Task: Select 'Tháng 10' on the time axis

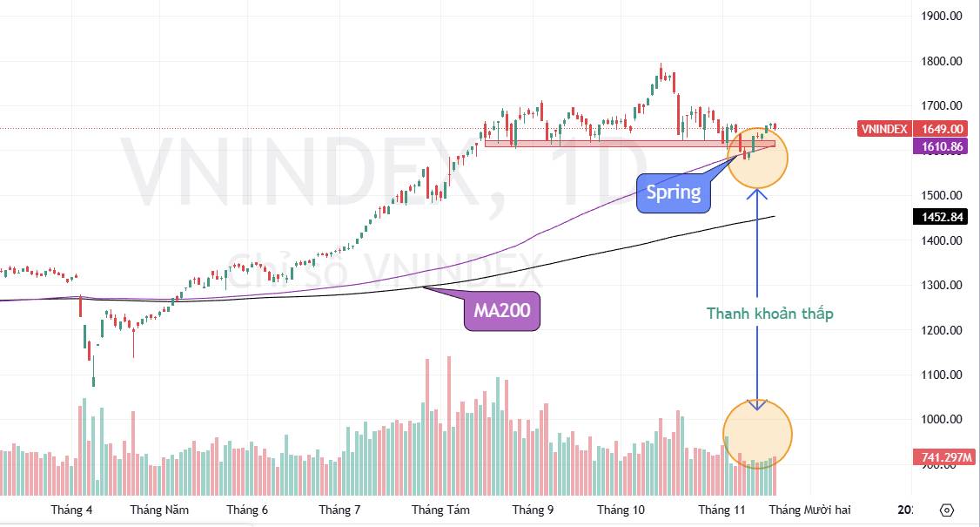Action: pyautogui.click(x=621, y=510)
